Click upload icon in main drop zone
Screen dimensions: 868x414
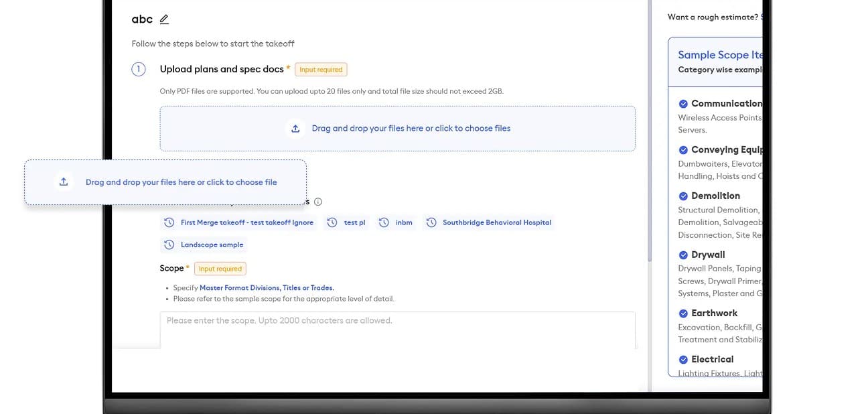coord(295,129)
